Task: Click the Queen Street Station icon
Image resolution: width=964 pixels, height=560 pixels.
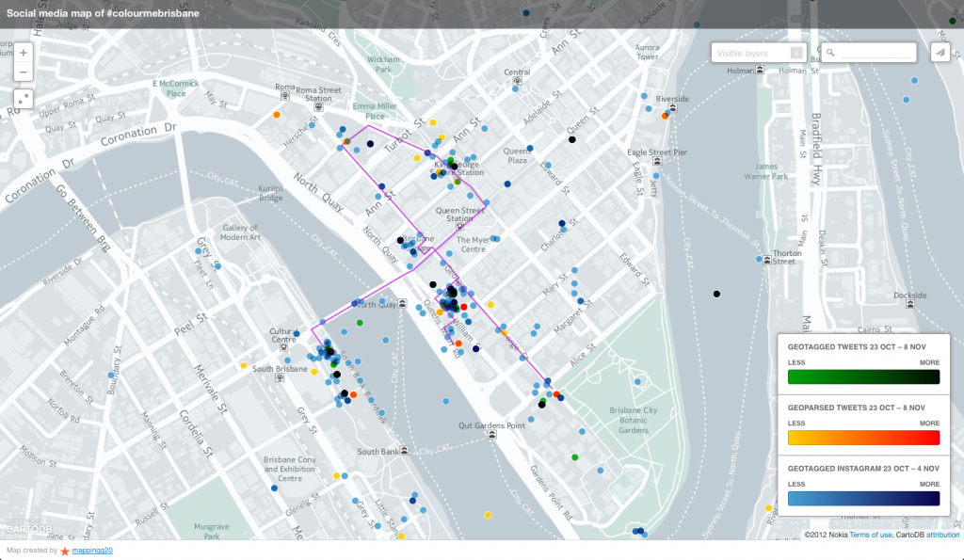Action: 459,227
